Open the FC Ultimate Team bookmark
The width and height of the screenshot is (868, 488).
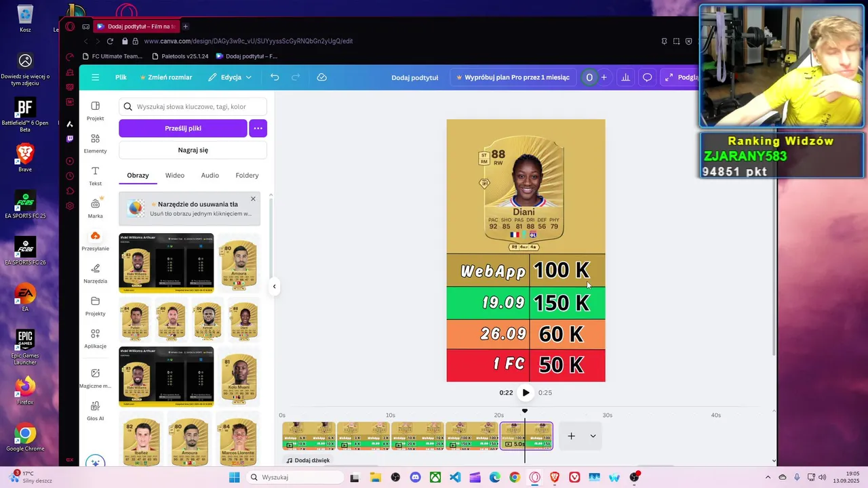(112, 56)
